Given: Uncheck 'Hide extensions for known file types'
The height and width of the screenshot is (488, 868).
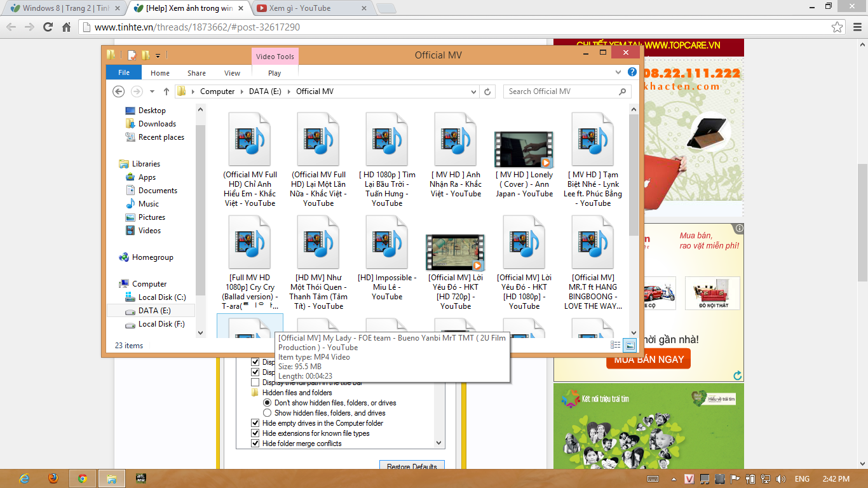Looking at the screenshot, I should tap(255, 433).
